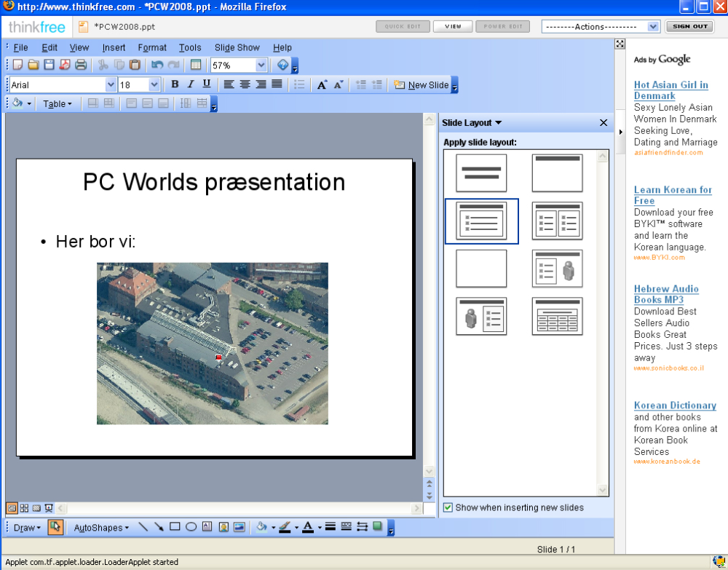The image size is (728, 570).
Task: Open the zoom percentage dropdown
Action: pos(261,66)
